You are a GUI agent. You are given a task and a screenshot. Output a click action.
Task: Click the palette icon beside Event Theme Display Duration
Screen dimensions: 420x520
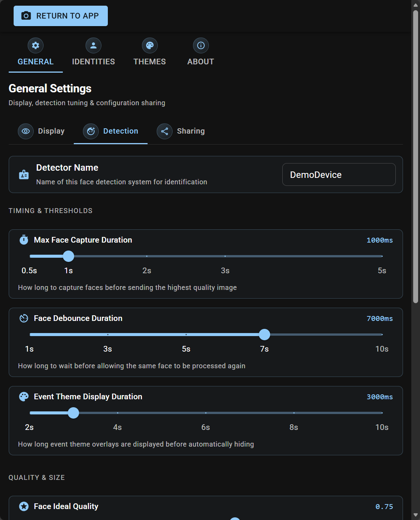pos(23,396)
